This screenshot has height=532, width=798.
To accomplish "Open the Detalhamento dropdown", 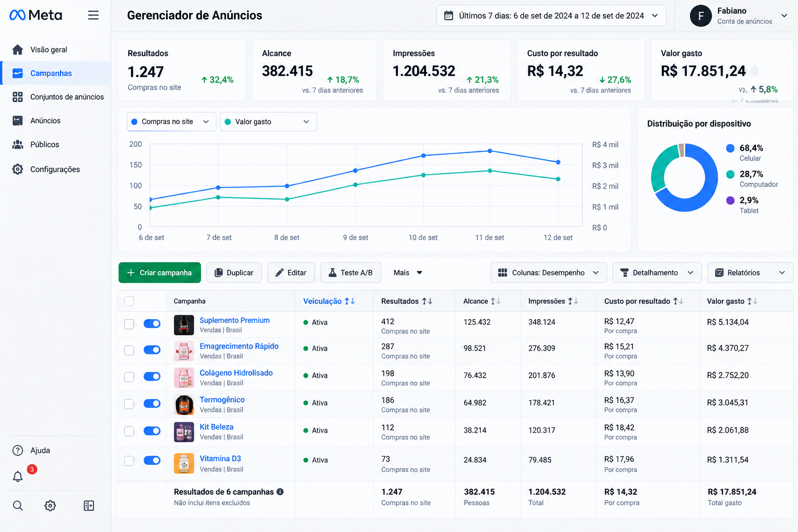I will pyautogui.click(x=657, y=273).
